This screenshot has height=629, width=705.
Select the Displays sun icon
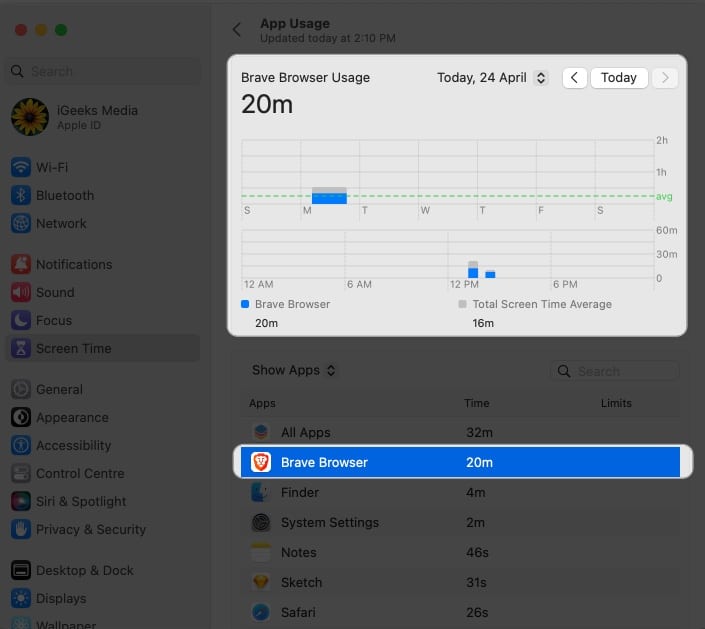coord(21,598)
